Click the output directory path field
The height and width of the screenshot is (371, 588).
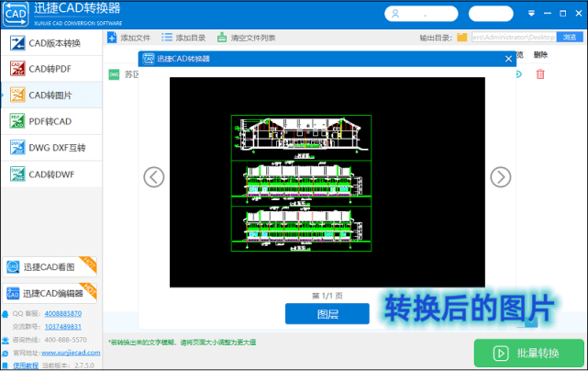(514, 37)
